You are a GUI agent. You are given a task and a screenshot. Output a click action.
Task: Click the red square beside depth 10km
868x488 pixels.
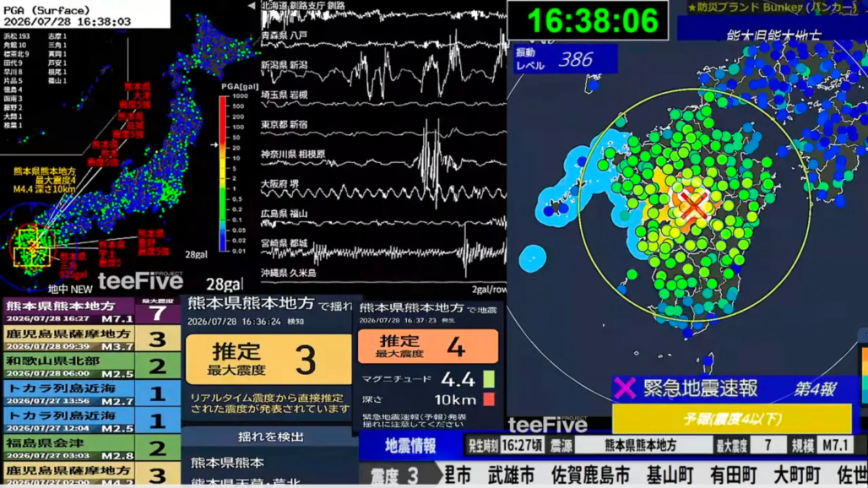(488, 399)
